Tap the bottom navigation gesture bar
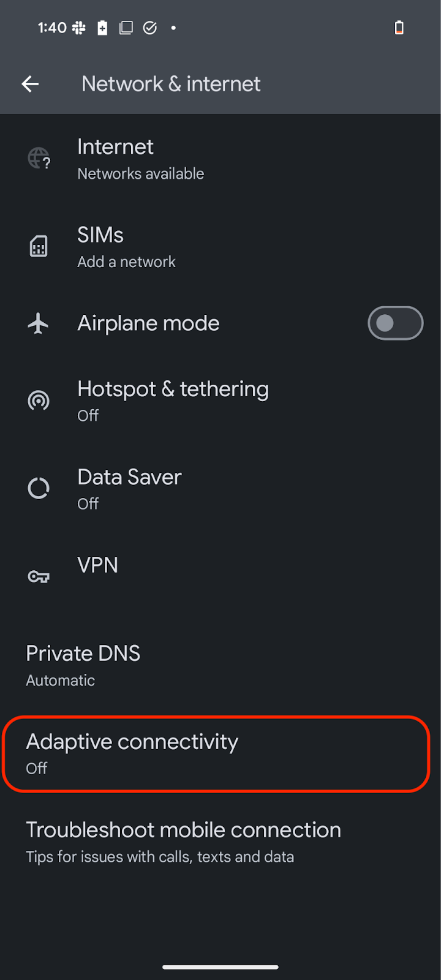This screenshot has height=980, width=441. [221, 967]
